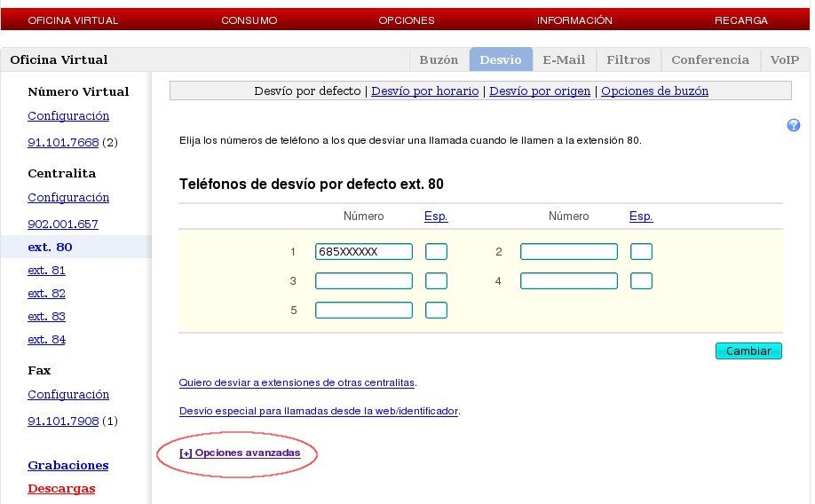
Task: Open the Grabaciones link
Action: point(68,466)
